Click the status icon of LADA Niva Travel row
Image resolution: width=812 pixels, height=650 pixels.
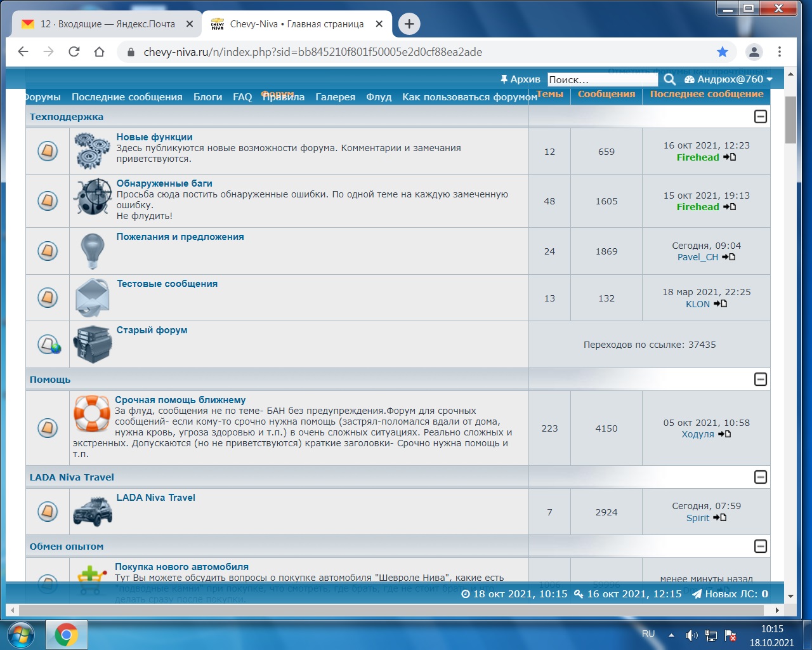[x=48, y=511]
